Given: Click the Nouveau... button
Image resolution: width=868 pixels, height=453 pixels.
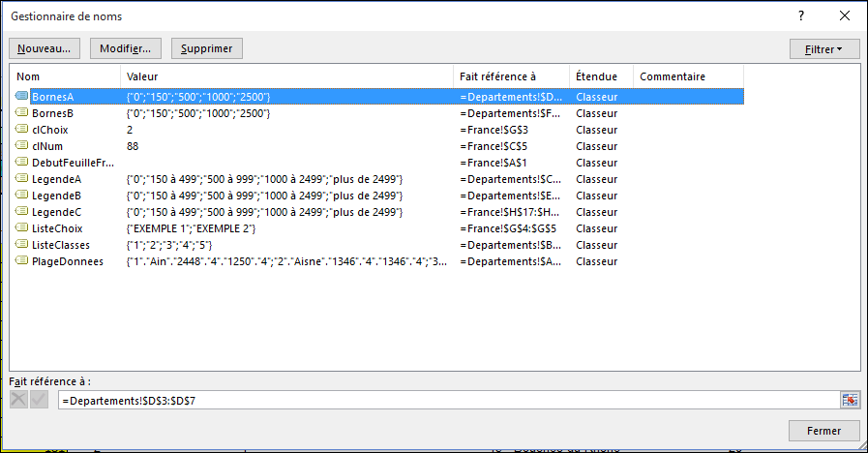Looking at the screenshot, I should click(45, 48).
